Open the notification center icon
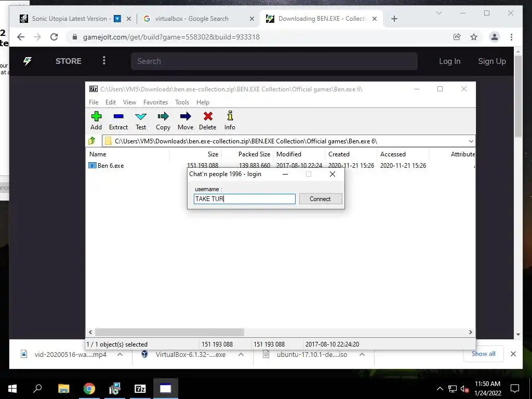 (x=515, y=389)
